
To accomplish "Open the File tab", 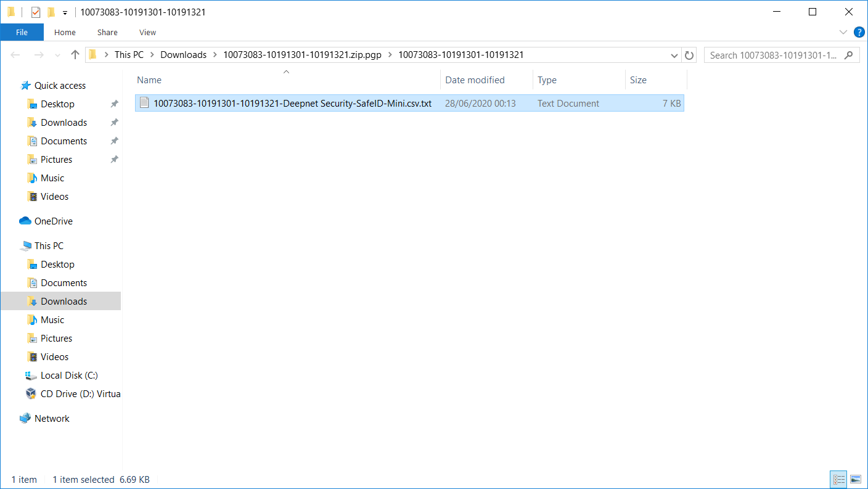I will coord(22,32).
